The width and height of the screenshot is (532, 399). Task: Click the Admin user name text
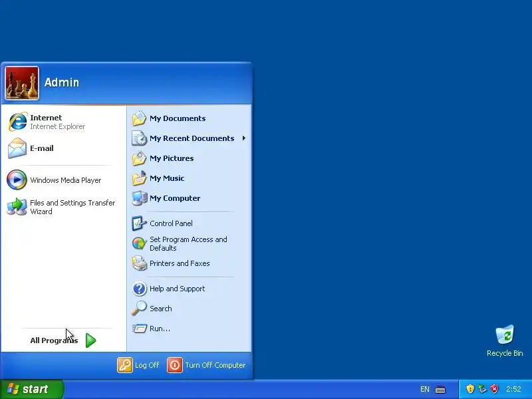62,82
